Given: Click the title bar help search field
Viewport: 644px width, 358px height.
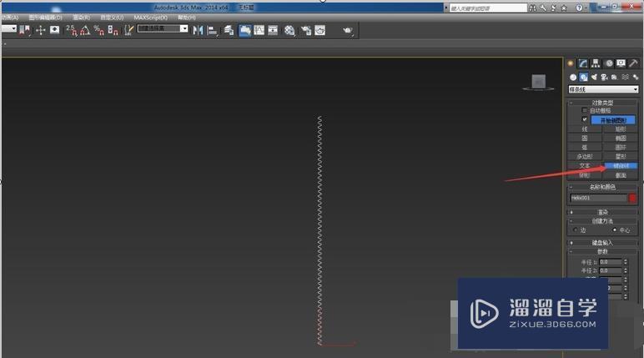Looking at the screenshot, I should point(487,8).
